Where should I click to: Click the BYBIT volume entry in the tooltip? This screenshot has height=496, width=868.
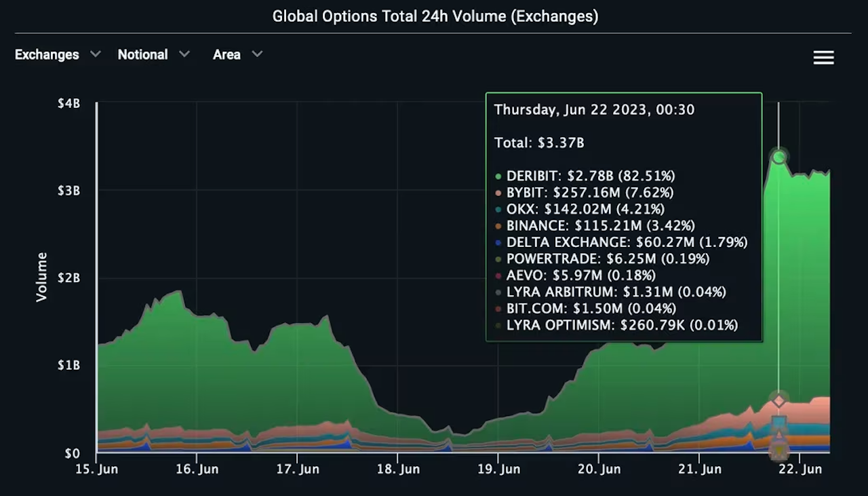tap(589, 193)
